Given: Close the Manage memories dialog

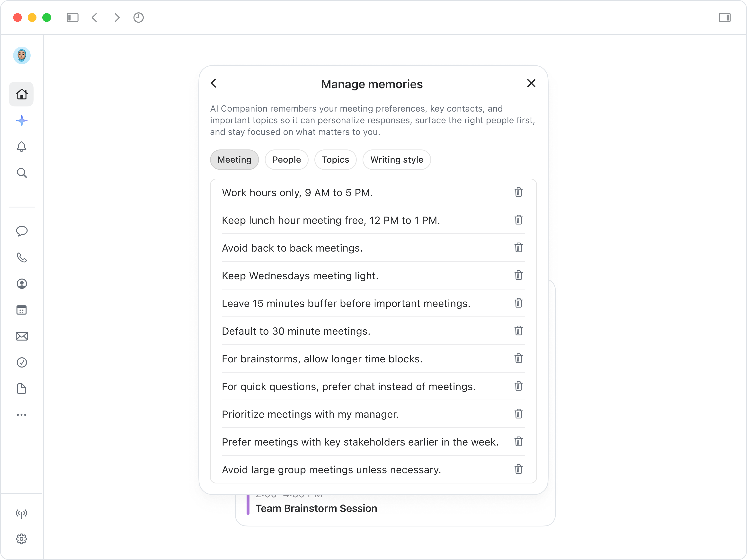Looking at the screenshot, I should coord(531,83).
